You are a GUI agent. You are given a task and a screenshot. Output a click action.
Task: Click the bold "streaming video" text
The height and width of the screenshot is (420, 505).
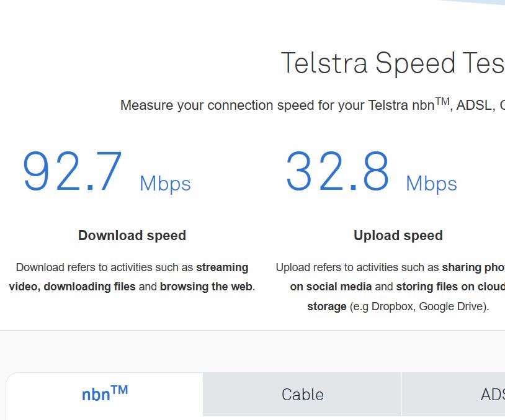[x=222, y=267]
